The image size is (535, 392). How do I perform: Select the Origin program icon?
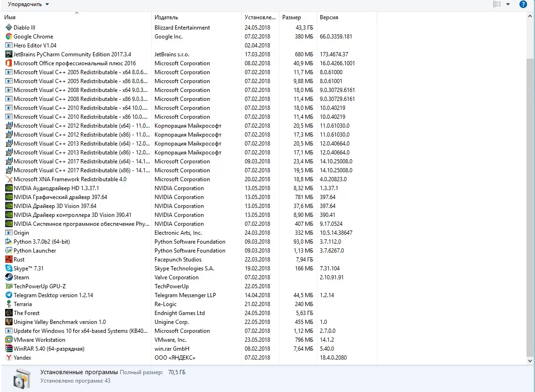tap(9, 233)
